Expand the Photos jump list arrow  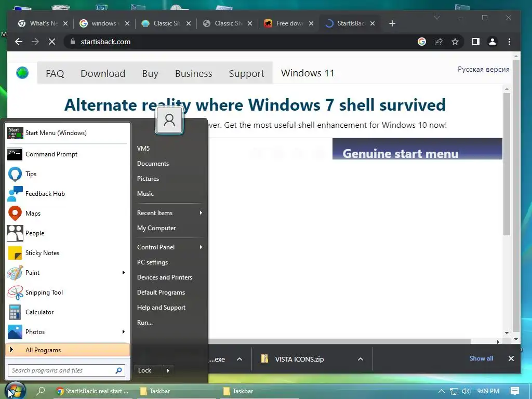[x=124, y=331]
